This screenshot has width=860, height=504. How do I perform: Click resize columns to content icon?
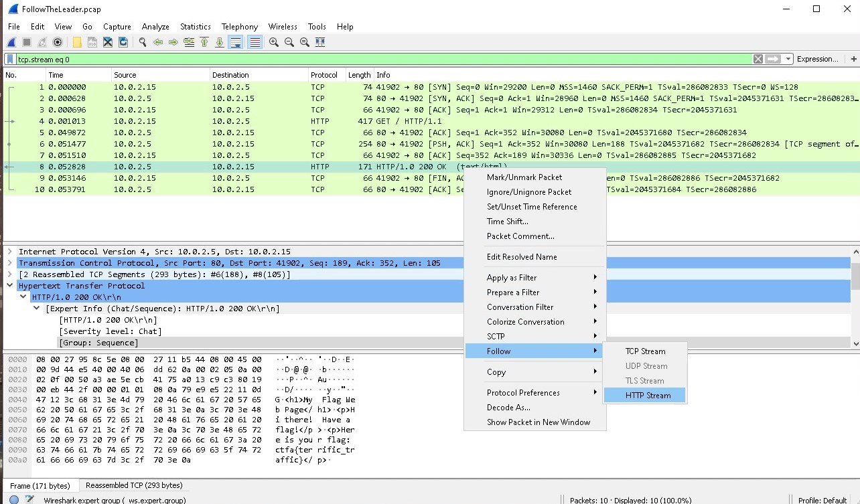[x=320, y=42]
